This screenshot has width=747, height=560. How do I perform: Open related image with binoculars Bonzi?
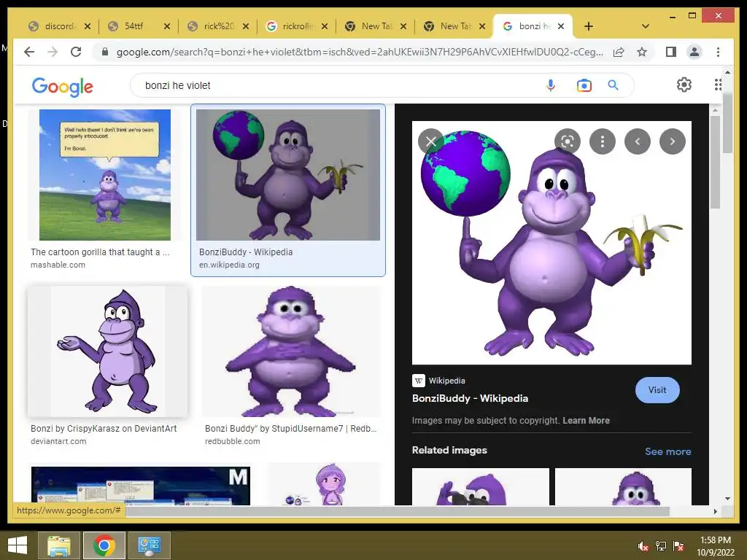point(480,486)
